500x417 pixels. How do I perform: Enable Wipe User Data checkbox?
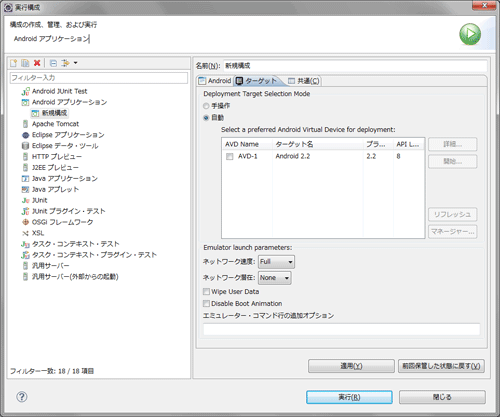tap(206, 292)
